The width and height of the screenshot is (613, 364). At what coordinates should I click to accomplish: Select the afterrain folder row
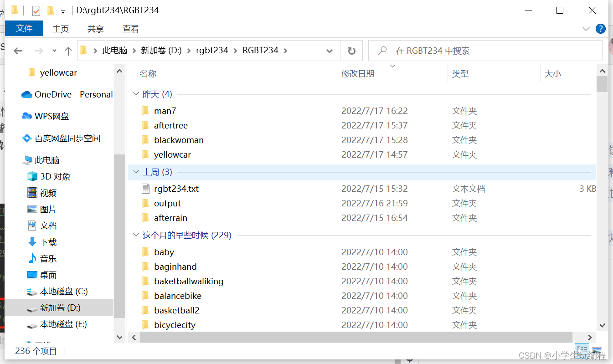[x=362, y=218]
